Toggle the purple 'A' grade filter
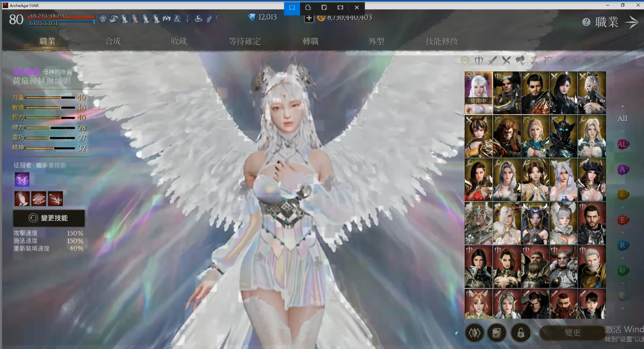644x349 pixels. coord(622,170)
